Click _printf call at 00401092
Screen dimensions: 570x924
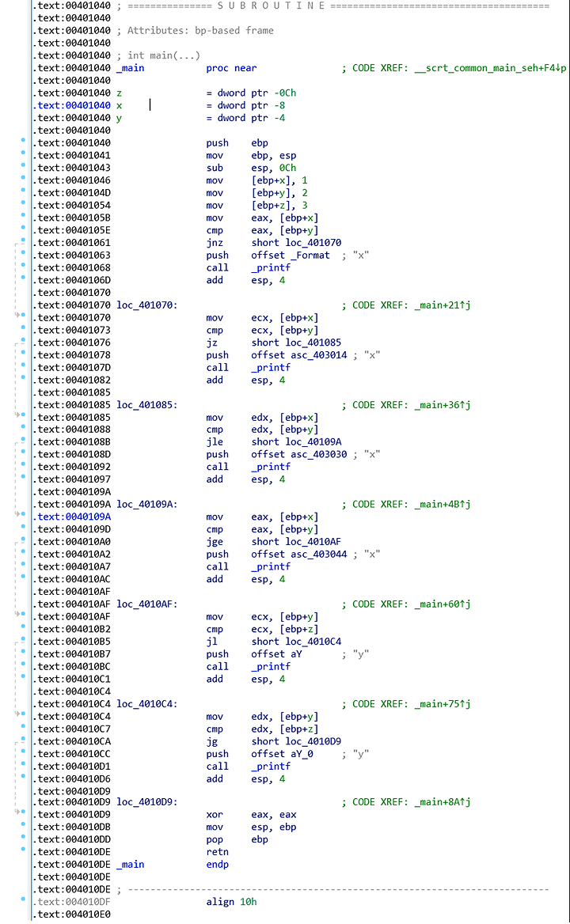[271, 467]
